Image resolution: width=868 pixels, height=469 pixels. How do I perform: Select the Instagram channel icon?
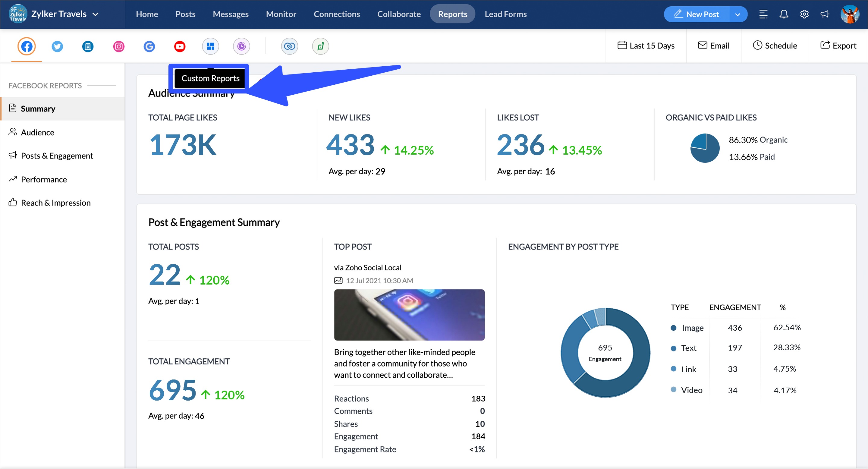point(118,46)
